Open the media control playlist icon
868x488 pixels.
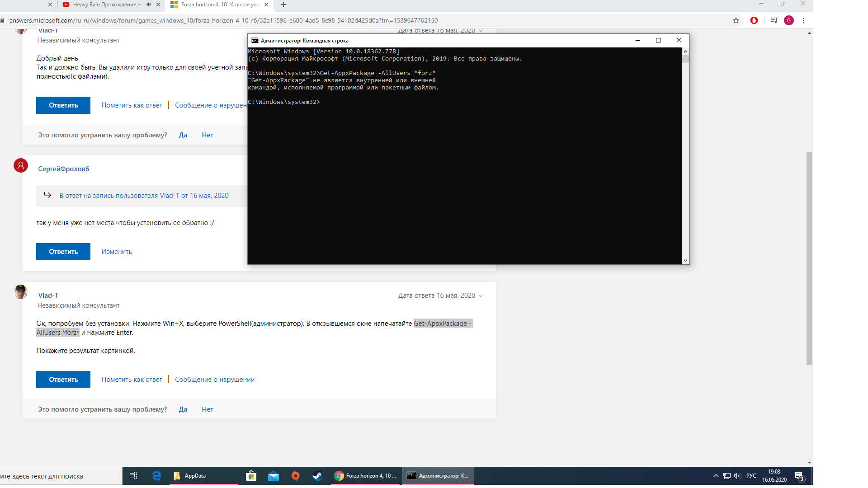click(x=774, y=20)
